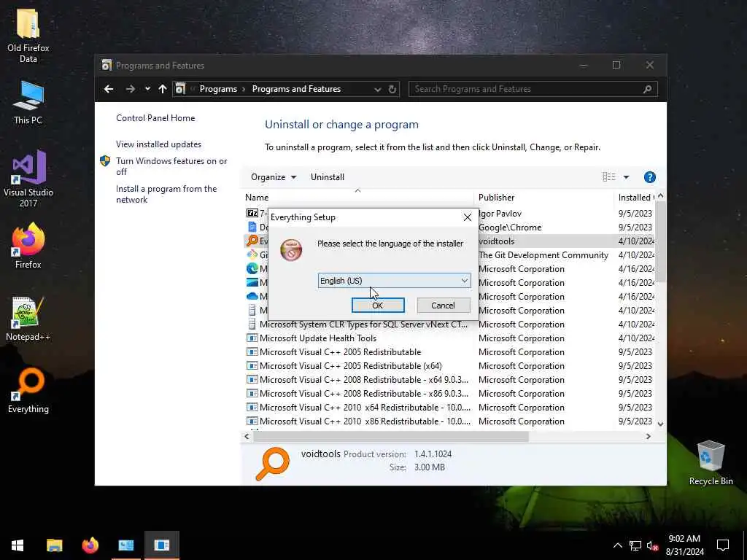Open Turn Windows features on or off
Viewport: 747px width, 560px height.
[x=171, y=166]
